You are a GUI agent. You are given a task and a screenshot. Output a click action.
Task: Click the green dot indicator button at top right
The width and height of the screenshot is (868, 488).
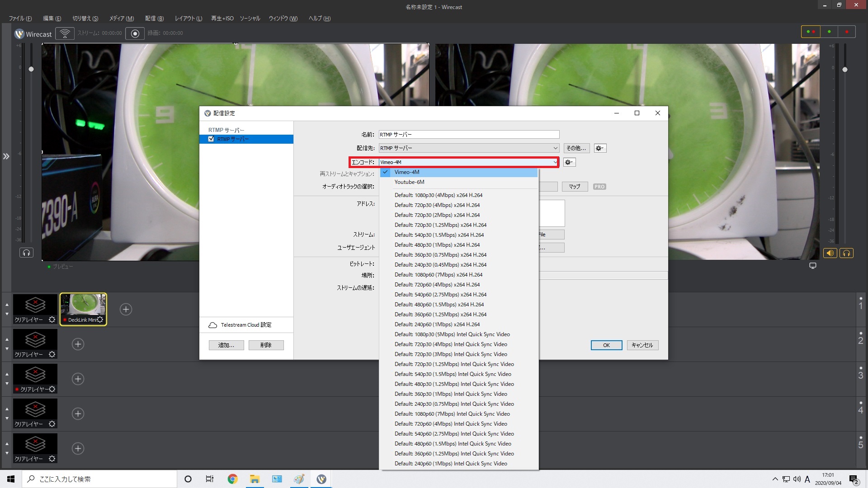[829, 32]
